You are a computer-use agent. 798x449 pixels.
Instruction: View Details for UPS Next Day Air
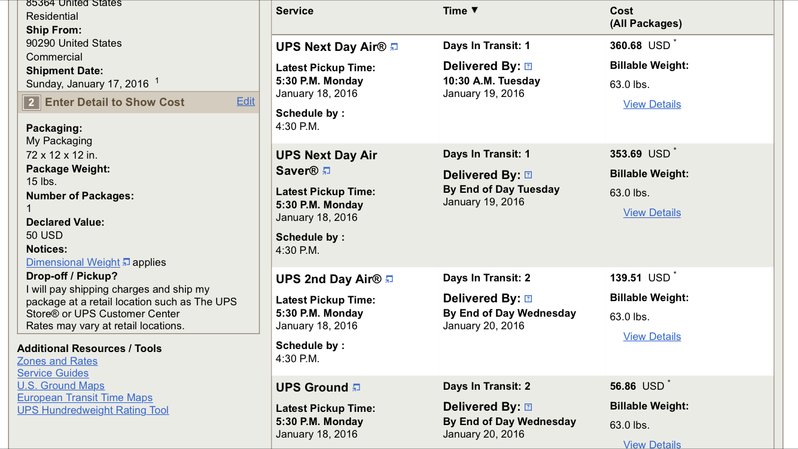point(652,104)
